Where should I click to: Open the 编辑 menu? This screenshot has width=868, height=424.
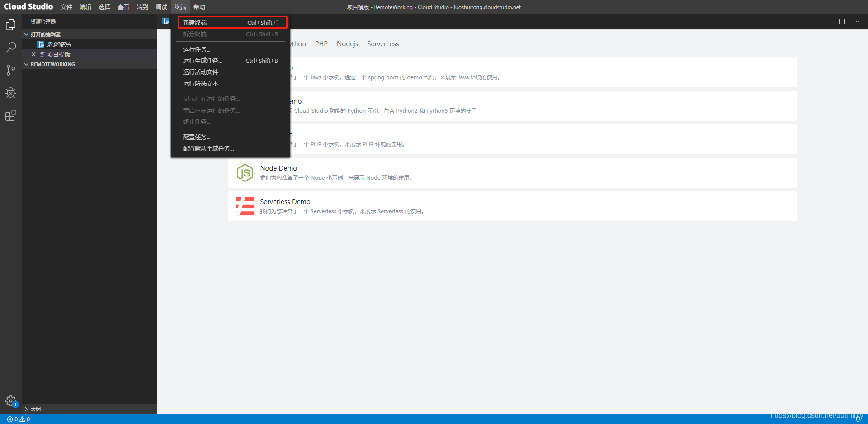point(85,7)
